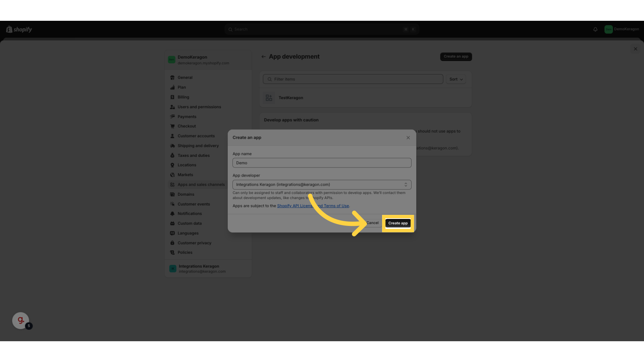Click the TestKeragon app grid icon
The image size is (644, 362).
(269, 98)
